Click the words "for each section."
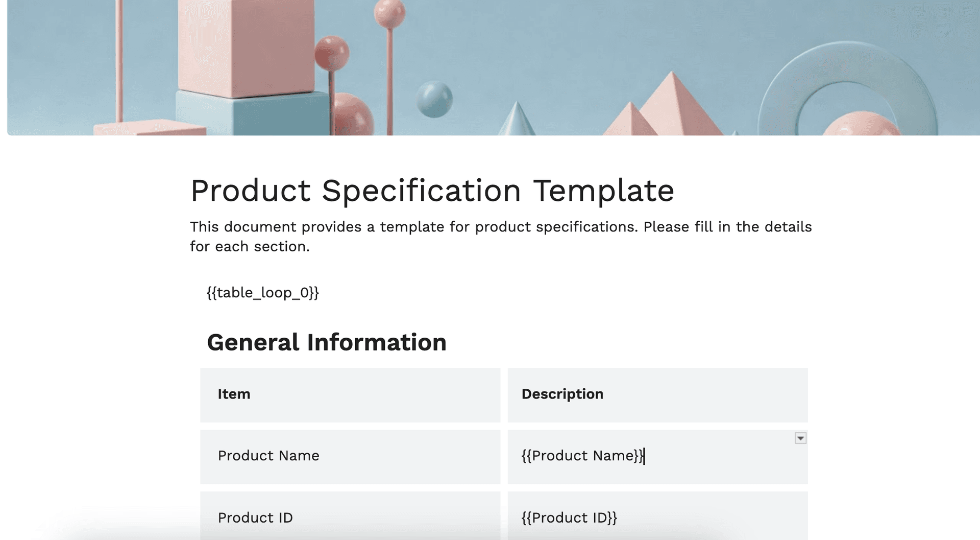This screenshot has width=980, height=540. coord(250,247)
